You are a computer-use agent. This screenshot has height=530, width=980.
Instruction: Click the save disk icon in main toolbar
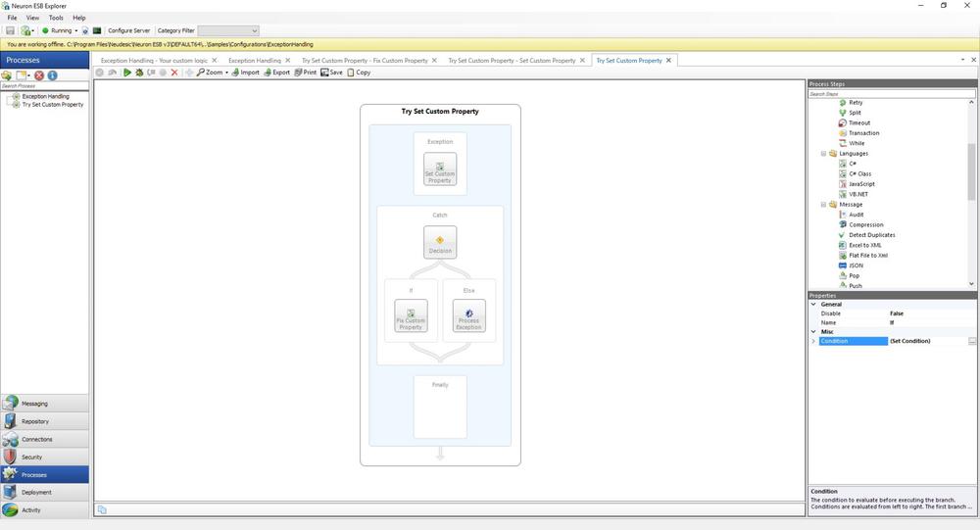pos(10,30)
